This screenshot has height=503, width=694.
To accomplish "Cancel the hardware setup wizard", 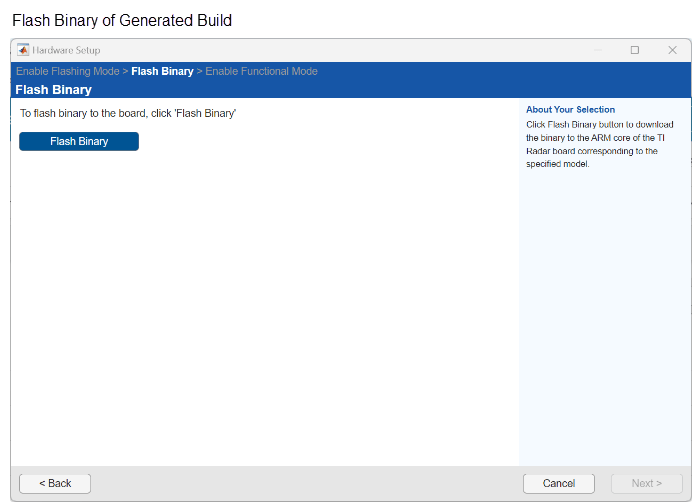I will [x=559, y=484].
